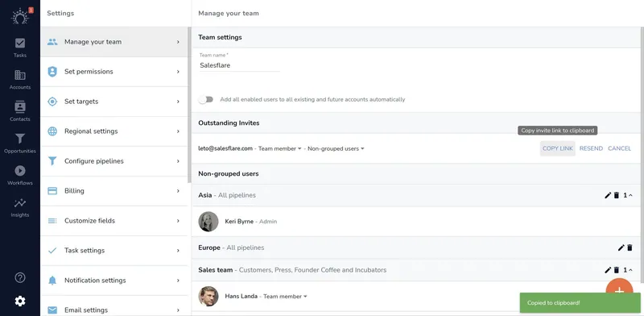This screenshot has width=644, height=316.
Task: Open Hans Landa's Team member dropdown
Action: [x=285, y=297]
